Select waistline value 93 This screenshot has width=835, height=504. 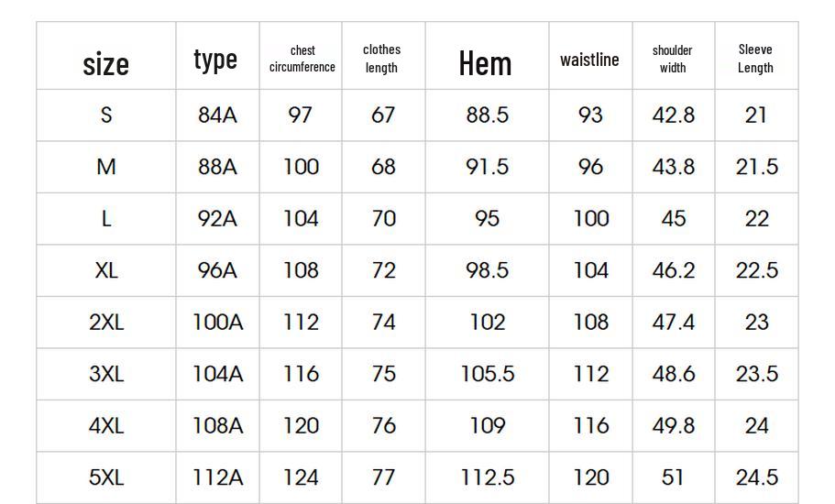(x=590, y=115)
